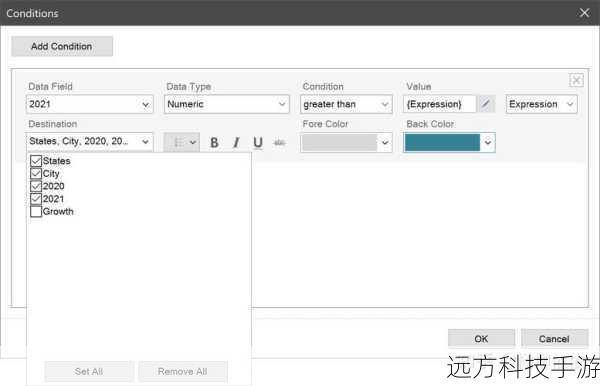
Task: Close the Conditions dialog
Action: [584, 13]
